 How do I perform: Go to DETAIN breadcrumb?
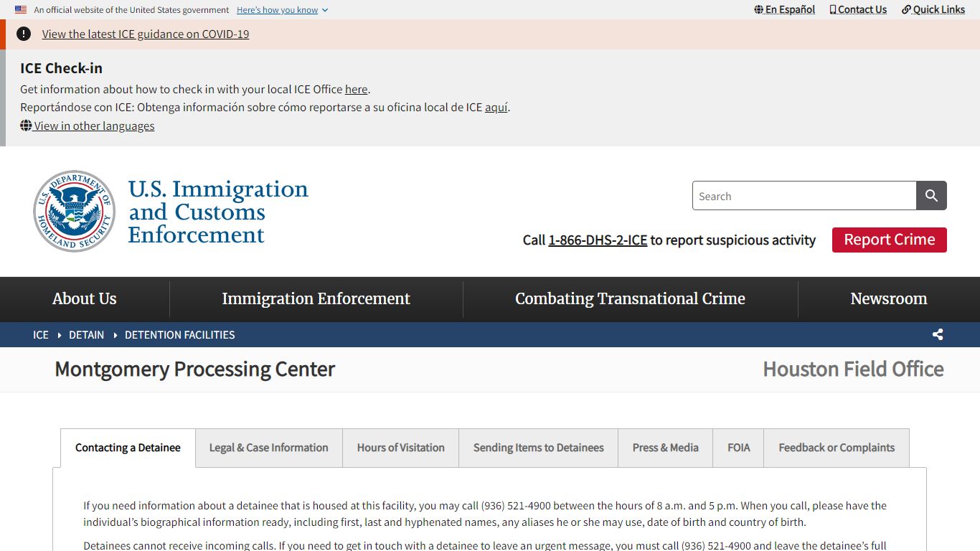(x=87, y=335)
